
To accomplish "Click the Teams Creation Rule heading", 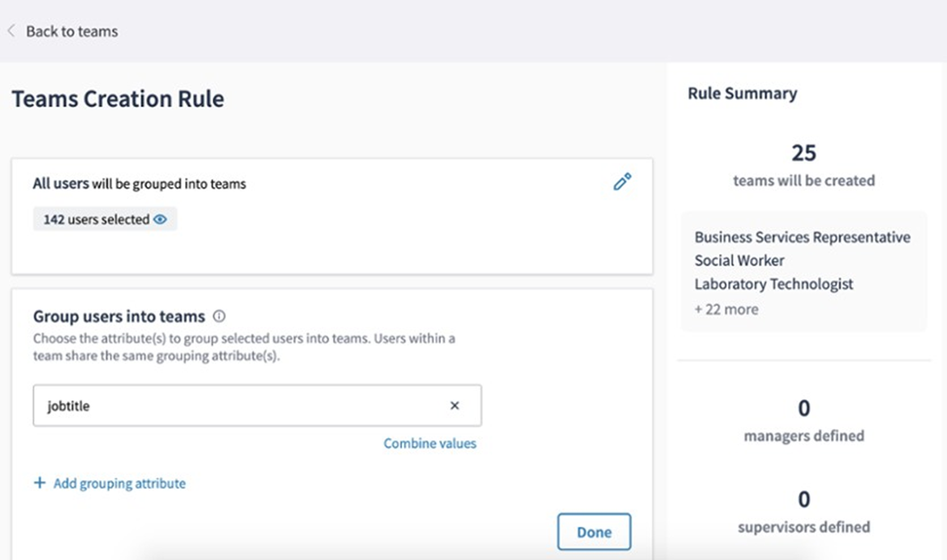I will coord(118,99).
